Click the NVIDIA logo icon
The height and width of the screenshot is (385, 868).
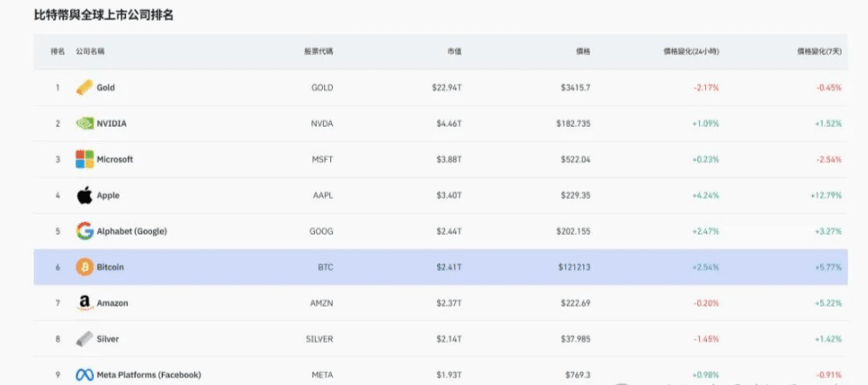85,123
